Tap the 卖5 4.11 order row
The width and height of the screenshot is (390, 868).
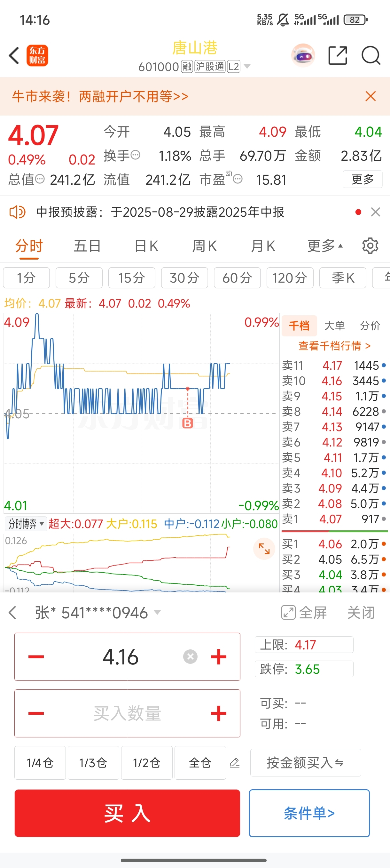pyautogui.click(x=334, y=458)
